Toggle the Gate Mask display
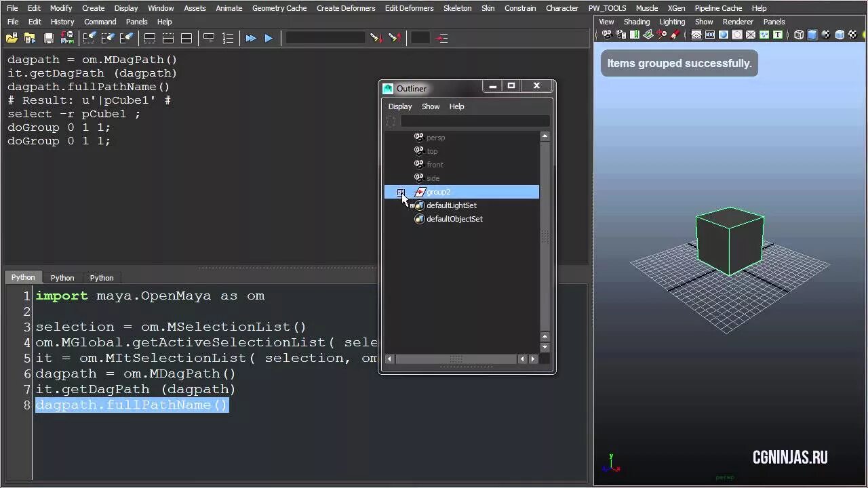The width and height of the screenshot is (868, 488). tap(736, 35)
